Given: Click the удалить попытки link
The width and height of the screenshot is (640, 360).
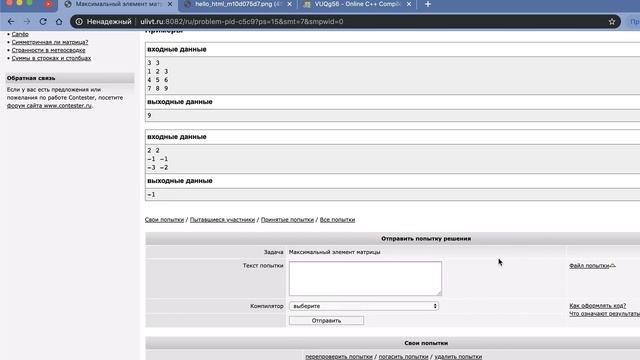Looking at the screenshot, I should [x=458, y=357].
